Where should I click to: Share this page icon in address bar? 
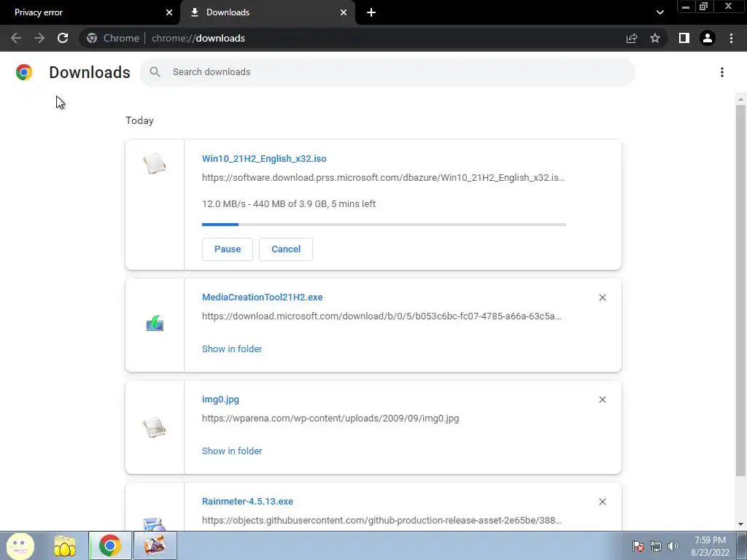tap(632, 38)
